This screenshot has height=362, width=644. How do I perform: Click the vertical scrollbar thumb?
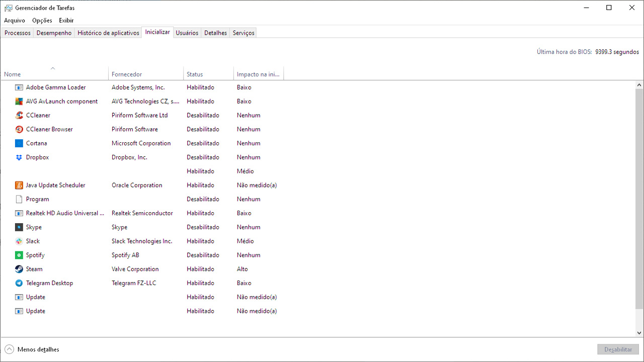tap(639, 199)
